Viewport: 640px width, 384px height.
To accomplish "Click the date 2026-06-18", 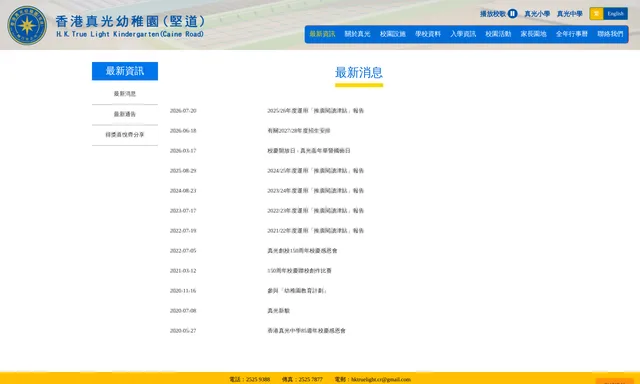I will [183, 131].
